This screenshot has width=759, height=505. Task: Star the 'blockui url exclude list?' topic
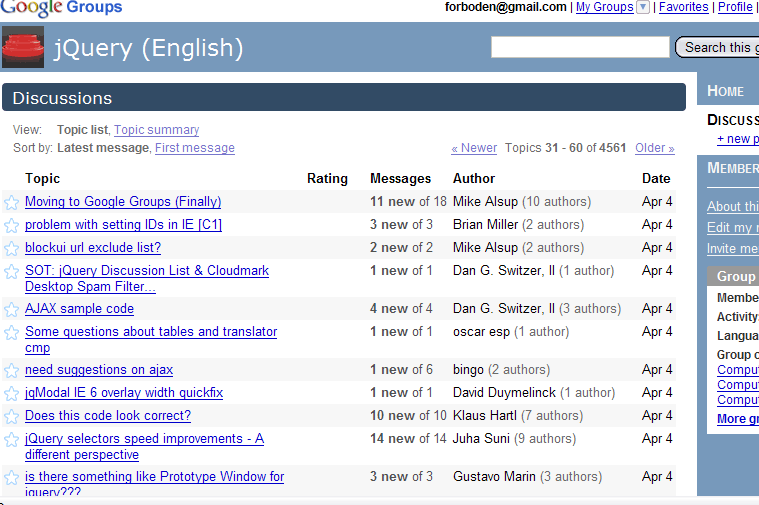coord(11,248)
